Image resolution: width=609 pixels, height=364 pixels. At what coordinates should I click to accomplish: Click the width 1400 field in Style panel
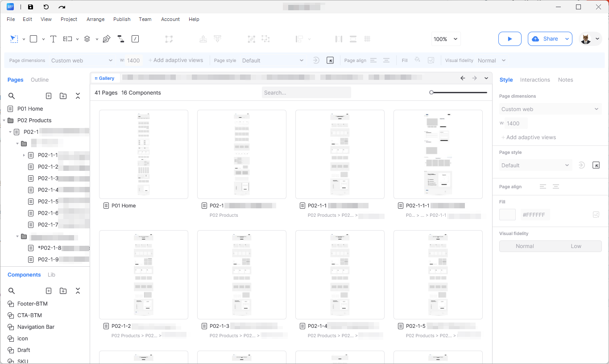[516, 124]
